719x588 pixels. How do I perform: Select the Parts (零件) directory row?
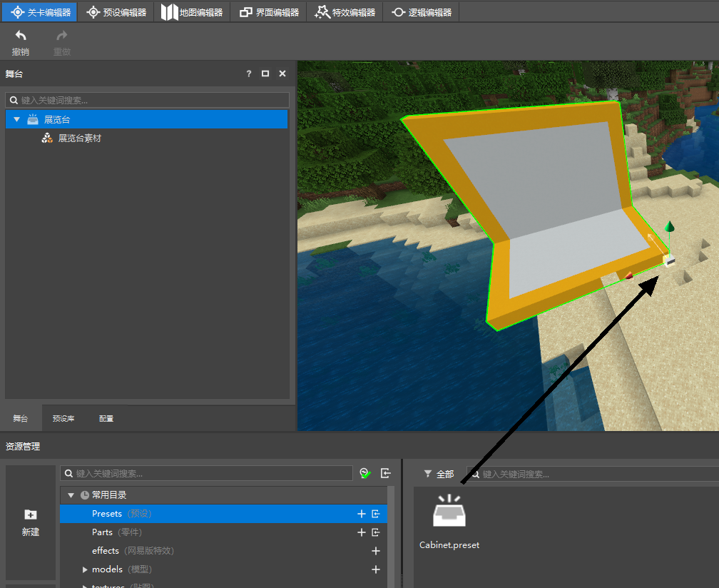pos(223,532)
